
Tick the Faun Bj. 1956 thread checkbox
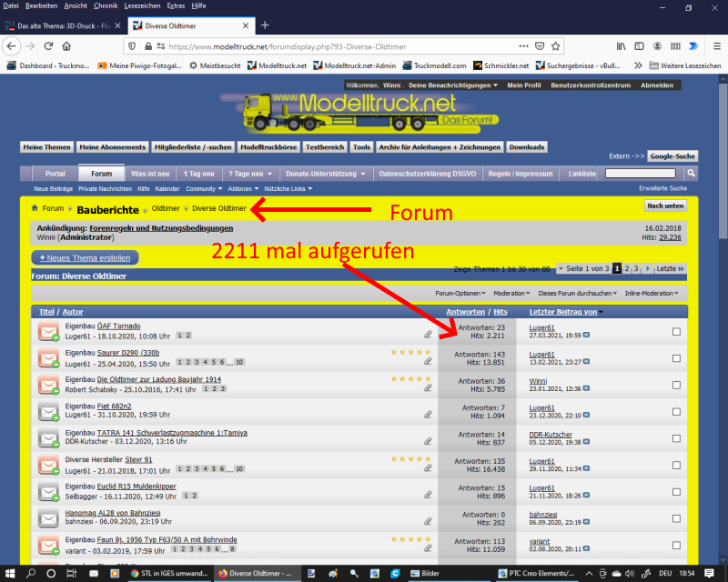(x=676, y=546)
